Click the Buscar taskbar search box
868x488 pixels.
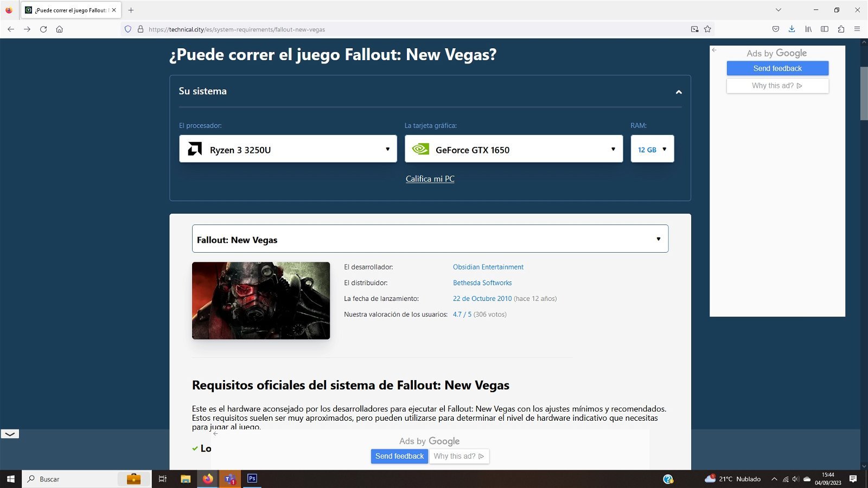pos(87,479)
